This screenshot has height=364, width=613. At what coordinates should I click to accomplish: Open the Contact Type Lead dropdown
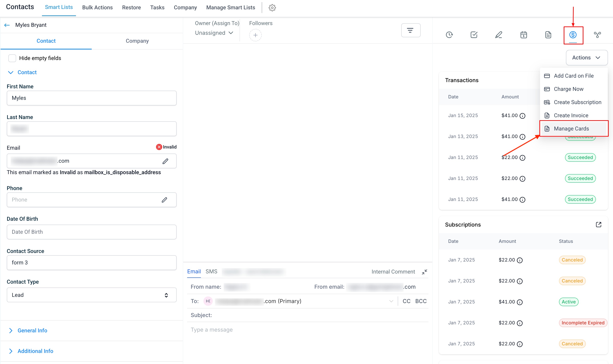click(x=92, y=295)
